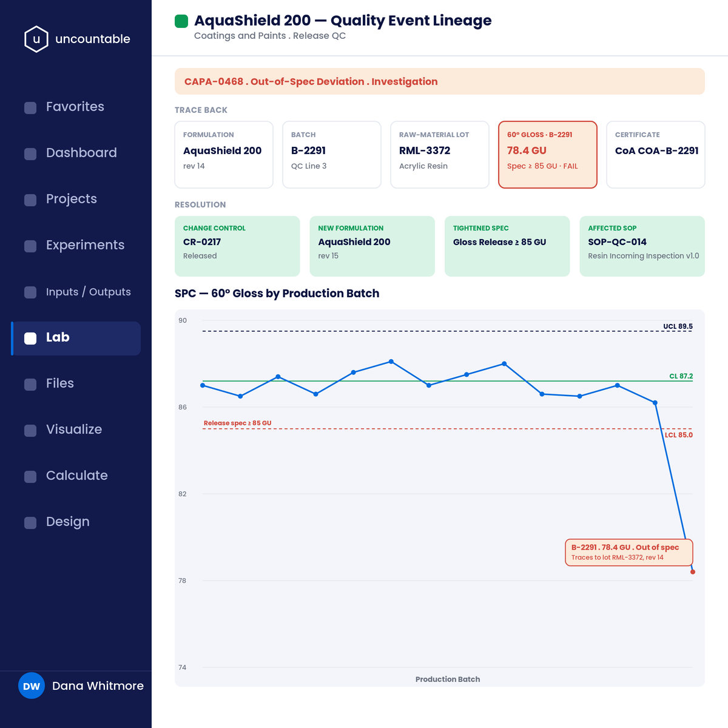Open new formulation AquaShield 200 rev 15 card
Screen dimensions: 728x728
coord(372,246)
